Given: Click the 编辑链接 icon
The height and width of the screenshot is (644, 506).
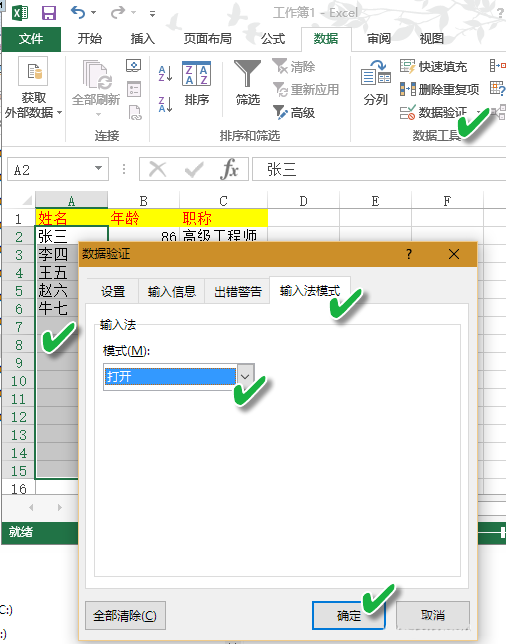Looking at the screenshot, I should tap(135, 113).
